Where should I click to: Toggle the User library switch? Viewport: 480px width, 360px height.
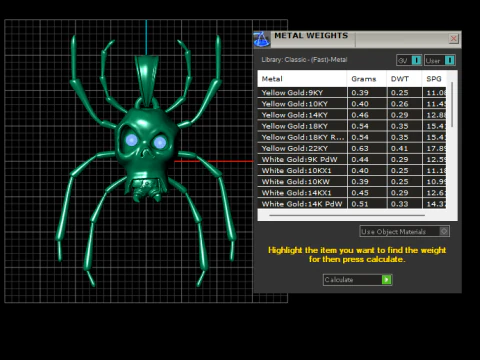coord(440,60)
